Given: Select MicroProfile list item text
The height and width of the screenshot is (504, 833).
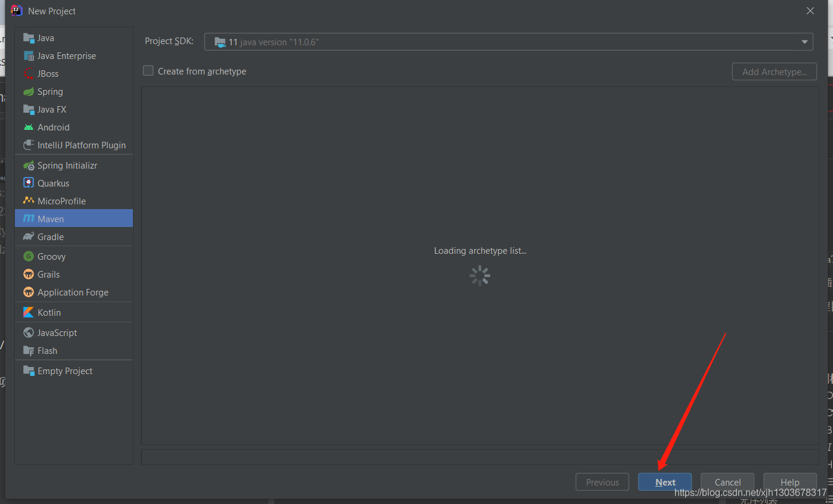Looking at the screenshot, I should (x=61, y=201).
